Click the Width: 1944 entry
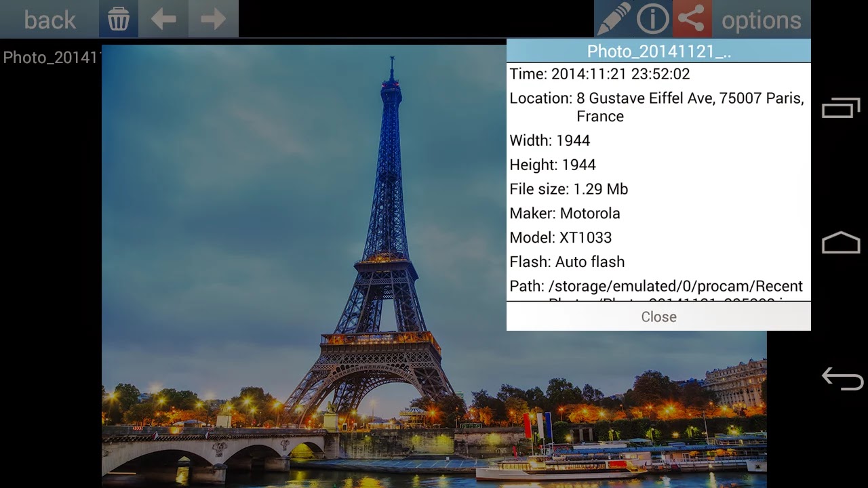Viewport: 868px width, 488px height. point(550,140)
